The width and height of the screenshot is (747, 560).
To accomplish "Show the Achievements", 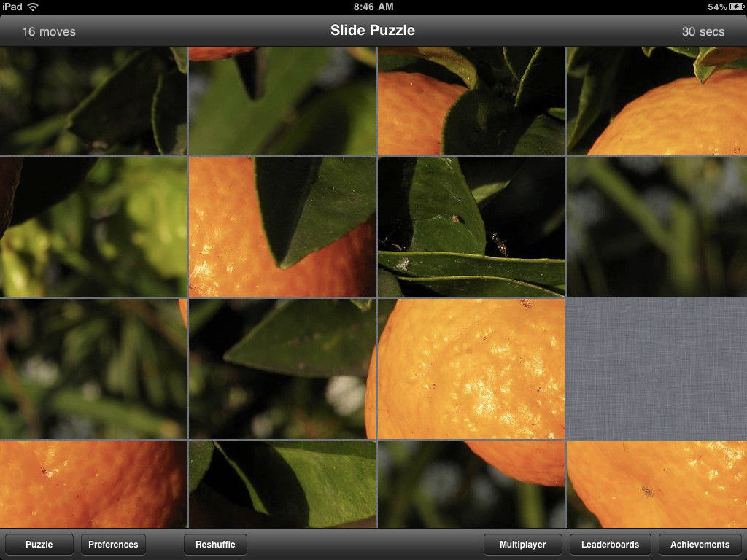I will click(x=700, y=544).
